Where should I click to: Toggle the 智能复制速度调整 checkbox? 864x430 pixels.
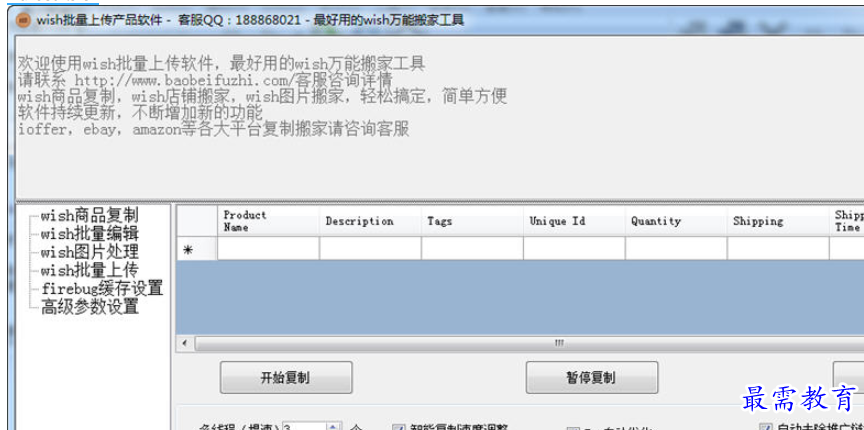398,428
